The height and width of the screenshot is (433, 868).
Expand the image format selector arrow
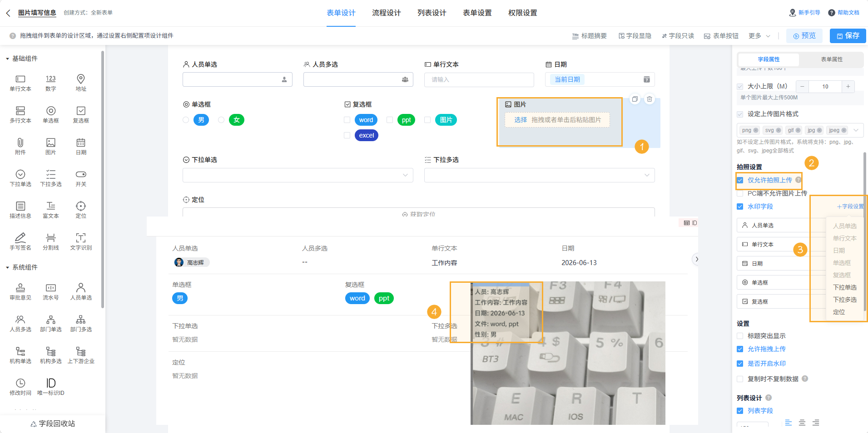[856, 130]
